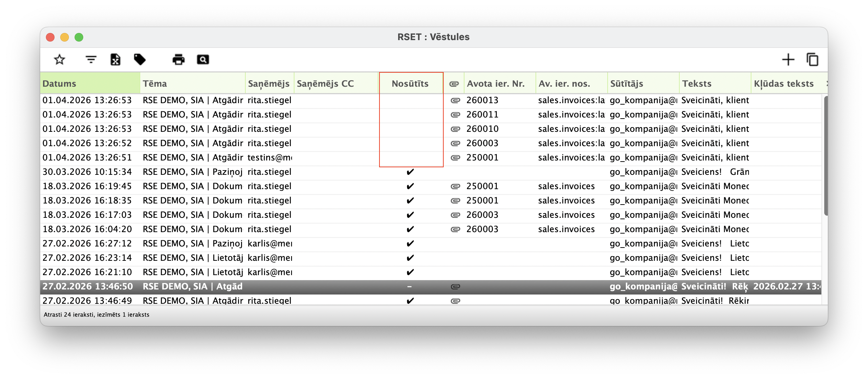Screen dimensions: 868x379
Task: Click the Tēma column header
Action: (x=192, y=84)
